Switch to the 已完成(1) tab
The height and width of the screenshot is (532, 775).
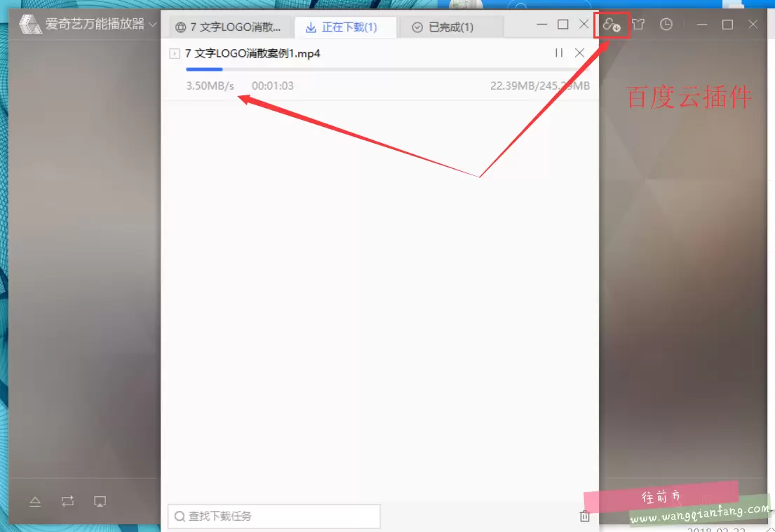(451, 27)
